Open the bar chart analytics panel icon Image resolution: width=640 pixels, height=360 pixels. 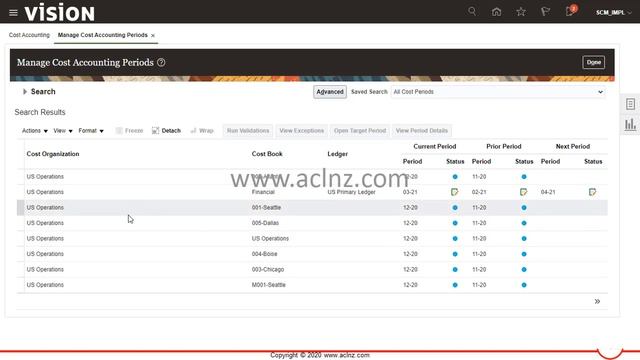[x=631, y=124]
